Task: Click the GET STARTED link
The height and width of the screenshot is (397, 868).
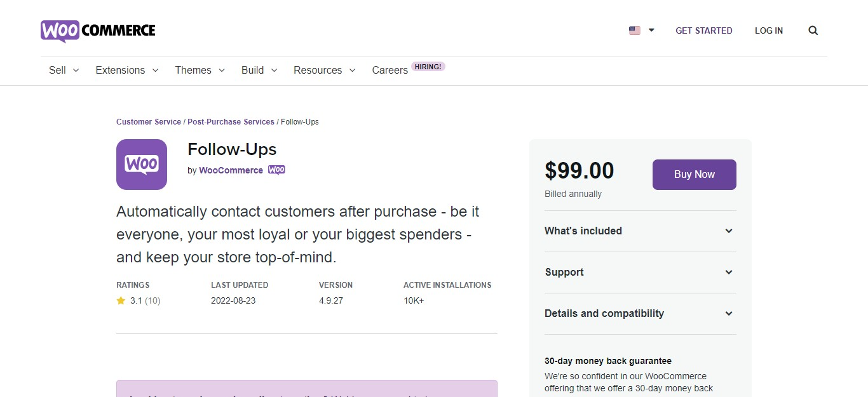Action: (703, 30)
